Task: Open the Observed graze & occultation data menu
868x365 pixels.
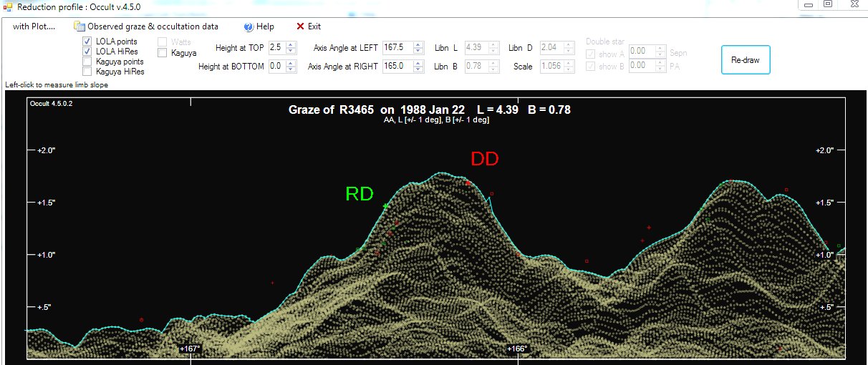Action: [x=145, y=26]
